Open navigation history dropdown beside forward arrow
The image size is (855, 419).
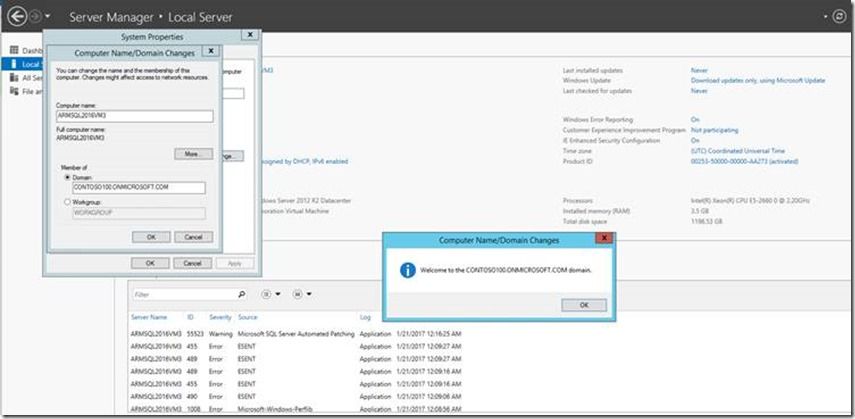(x=47, y=17)
